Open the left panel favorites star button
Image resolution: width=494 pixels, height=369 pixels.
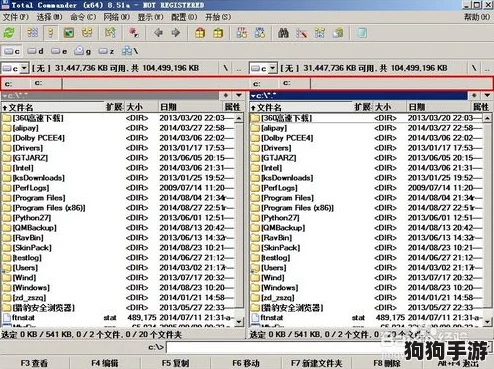(226, 95)
